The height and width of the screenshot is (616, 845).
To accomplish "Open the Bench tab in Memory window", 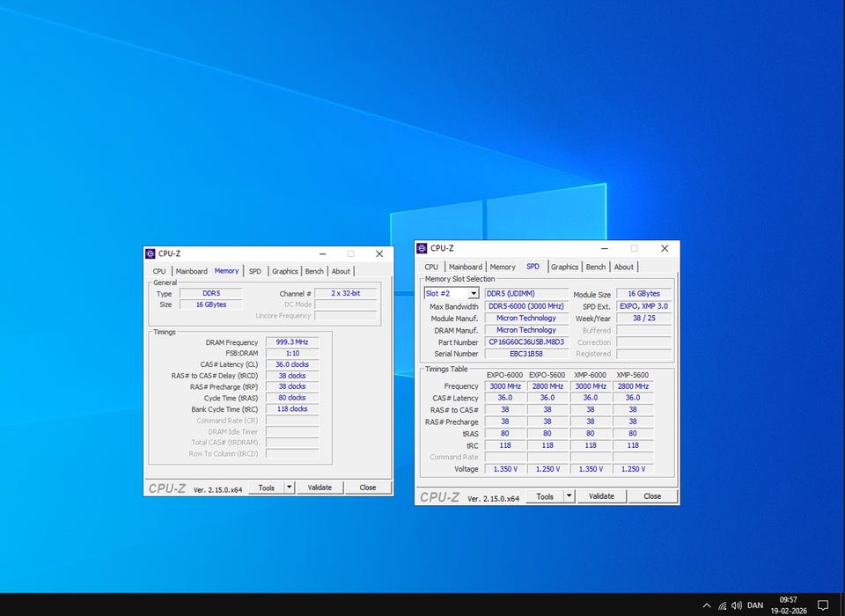I will (x=314, y=271).
